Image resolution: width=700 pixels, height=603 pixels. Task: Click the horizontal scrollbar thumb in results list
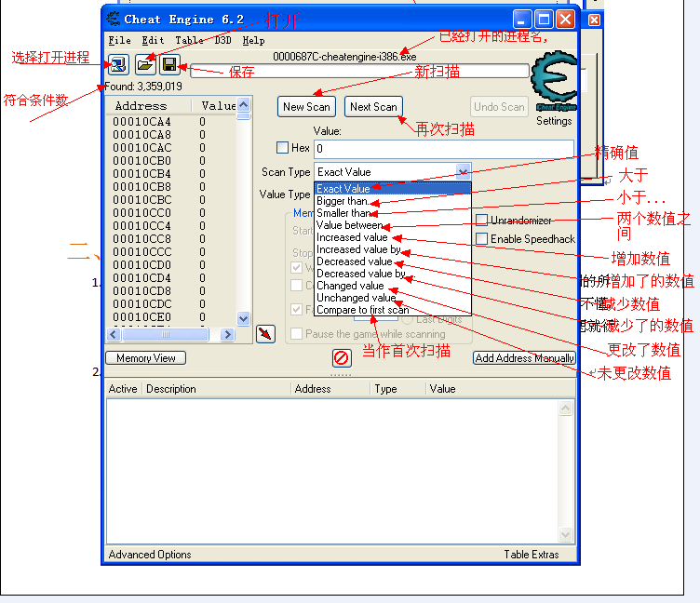point(166,334)
